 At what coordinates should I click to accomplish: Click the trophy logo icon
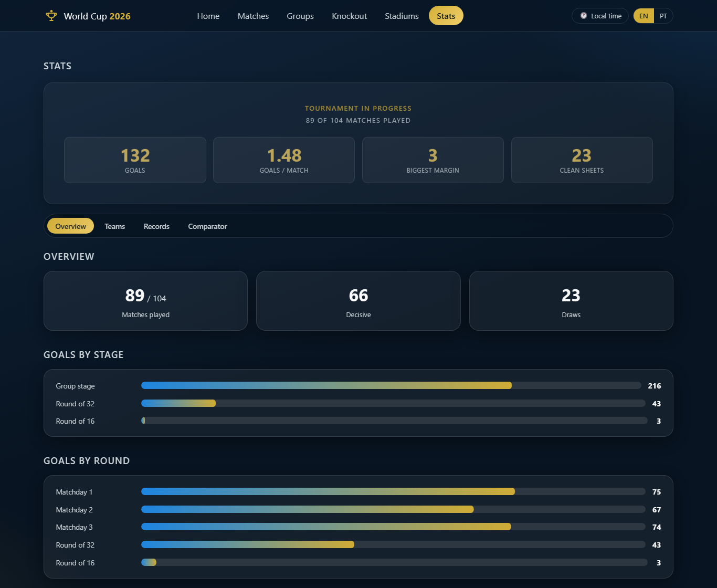click(51, 16)
